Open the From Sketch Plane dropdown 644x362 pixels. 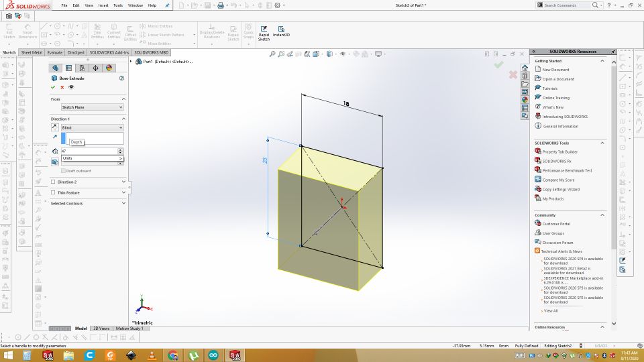pos(92,107)
